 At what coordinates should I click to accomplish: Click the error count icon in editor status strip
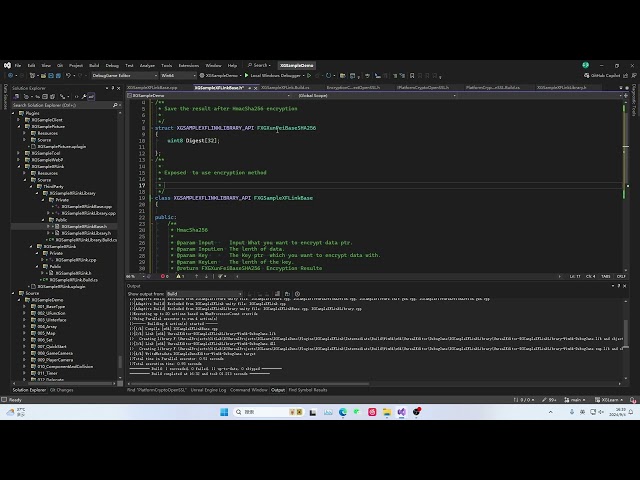pos(164,276)
